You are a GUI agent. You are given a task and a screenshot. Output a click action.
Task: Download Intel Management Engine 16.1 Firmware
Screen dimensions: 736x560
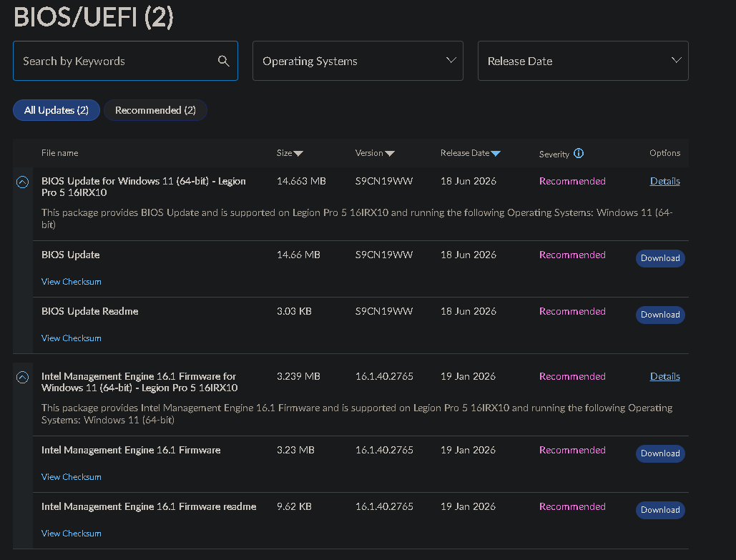660,453
